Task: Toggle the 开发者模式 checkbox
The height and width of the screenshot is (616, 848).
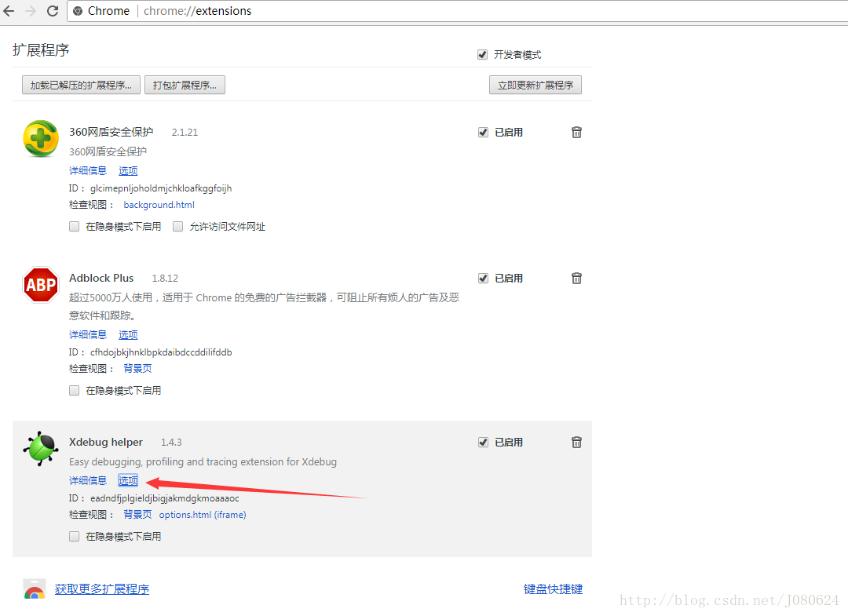Action: pos(482,55)
